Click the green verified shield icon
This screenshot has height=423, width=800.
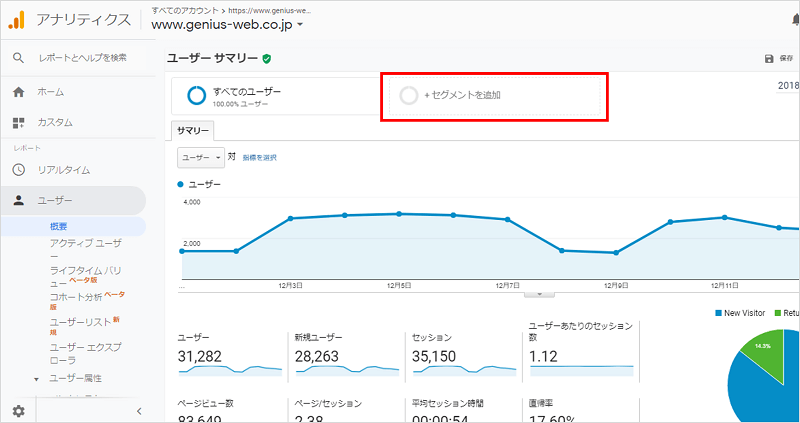[x=266, y=59]
